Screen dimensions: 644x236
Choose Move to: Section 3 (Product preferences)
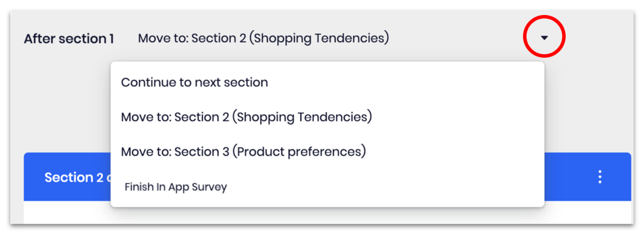pyautogui.click(x=243, y=151)
